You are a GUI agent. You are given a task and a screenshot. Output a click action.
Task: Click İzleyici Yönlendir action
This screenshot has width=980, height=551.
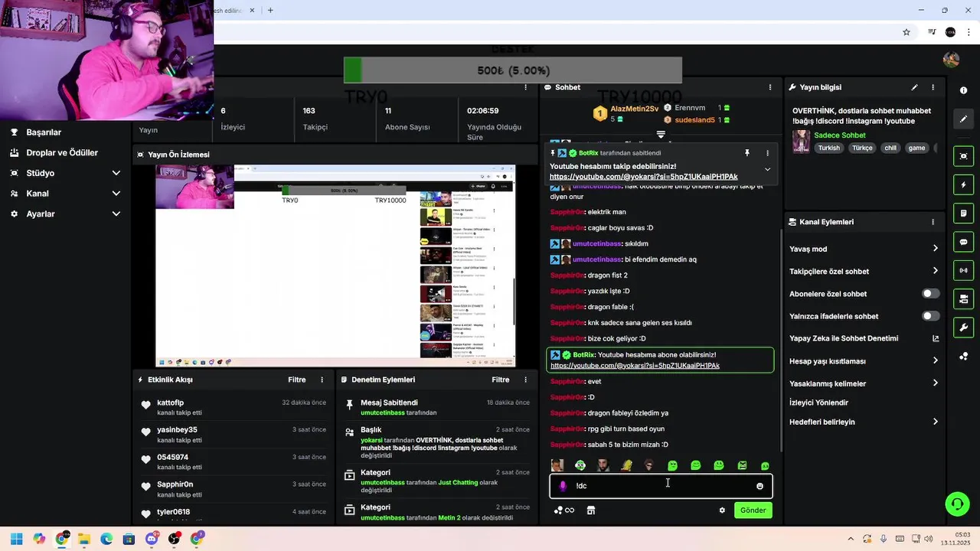coord(818,403)
